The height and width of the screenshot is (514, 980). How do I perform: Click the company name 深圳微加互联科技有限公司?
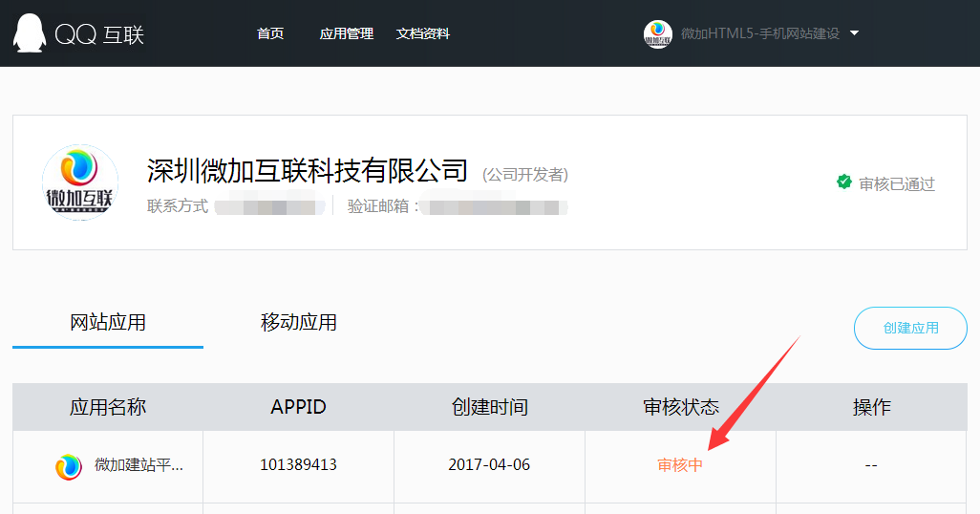point(308,170)
